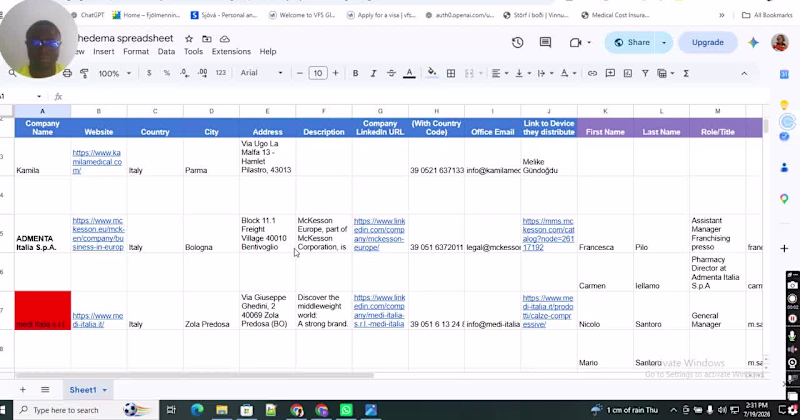The width and height of the screenshot is (800, 420).
Task: Click the print icon in the toolbar
Action: (x=67, y=73)
